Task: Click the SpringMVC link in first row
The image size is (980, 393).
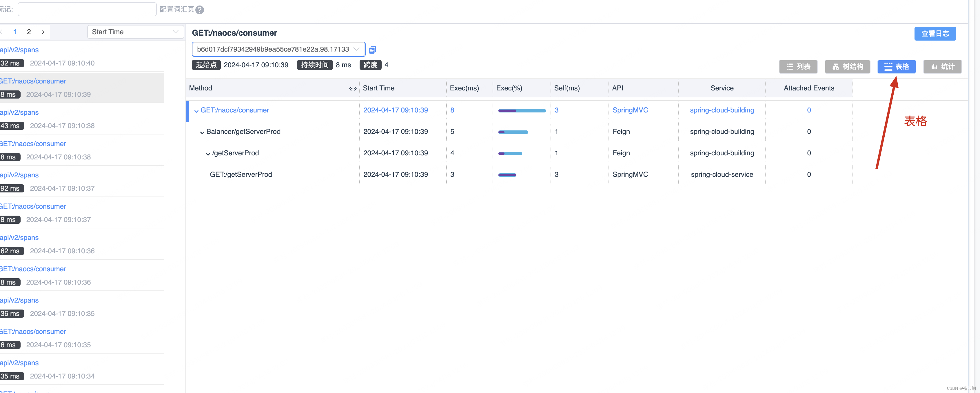Action: pyautogui.click(x=630, y=110)
